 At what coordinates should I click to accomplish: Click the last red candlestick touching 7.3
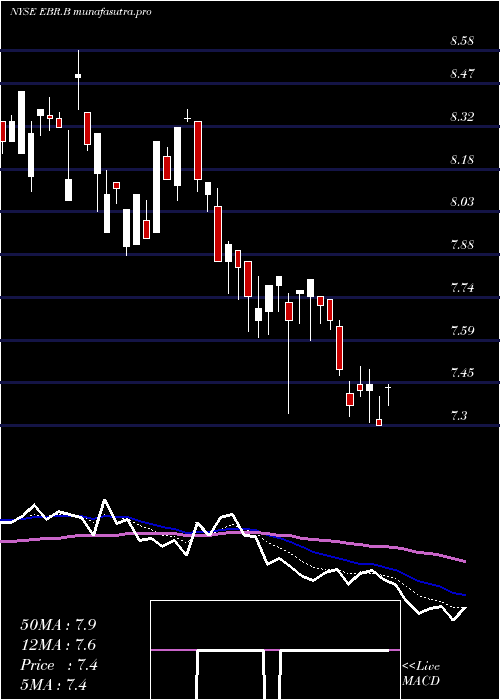coord(379,412)
